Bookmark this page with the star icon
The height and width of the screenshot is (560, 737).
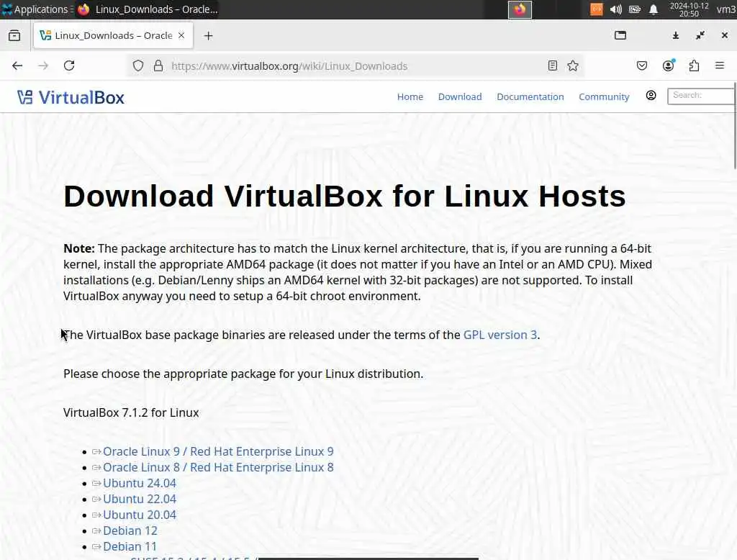pyautogui.click(x=572, y=66)
